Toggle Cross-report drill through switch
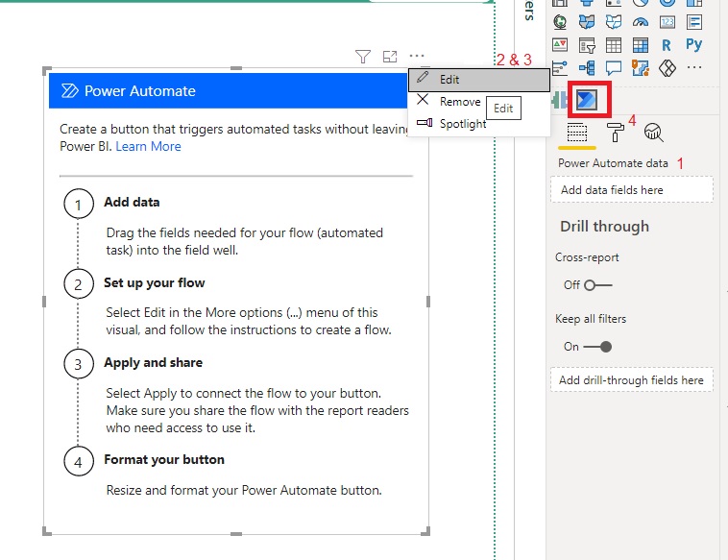728x560 pixels. pyautogui.click(x=598, y=285)
